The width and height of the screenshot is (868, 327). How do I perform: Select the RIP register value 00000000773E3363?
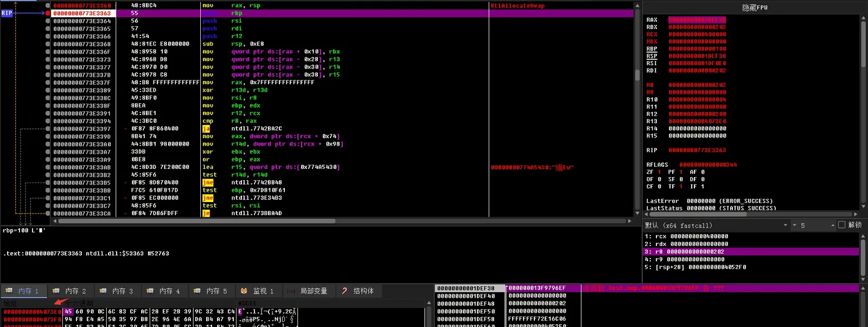[697, 150]
